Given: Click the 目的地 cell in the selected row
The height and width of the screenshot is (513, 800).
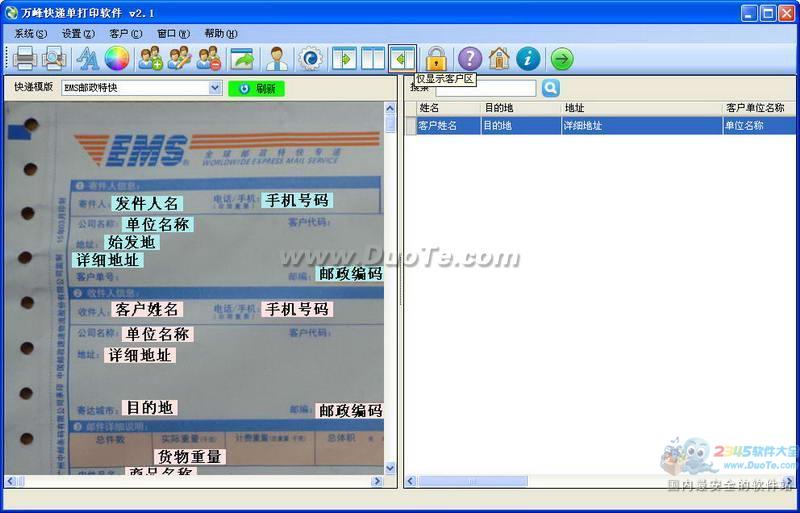Looking at the screenshot, I should tap(521, 126).
